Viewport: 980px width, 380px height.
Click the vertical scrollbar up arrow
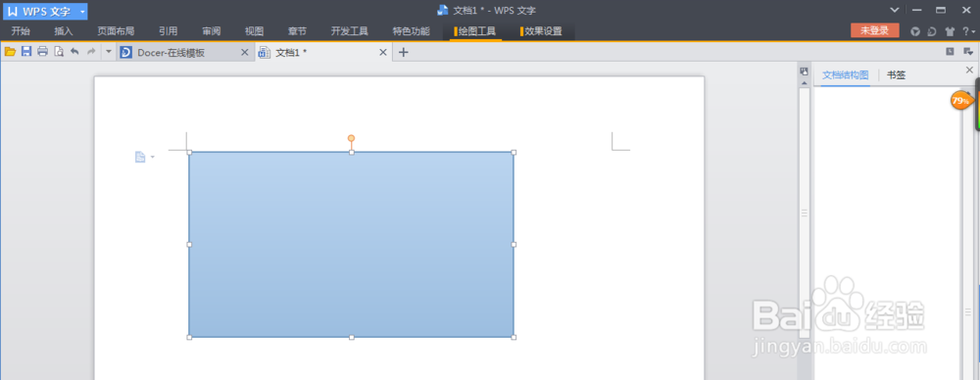coord(805,82)
